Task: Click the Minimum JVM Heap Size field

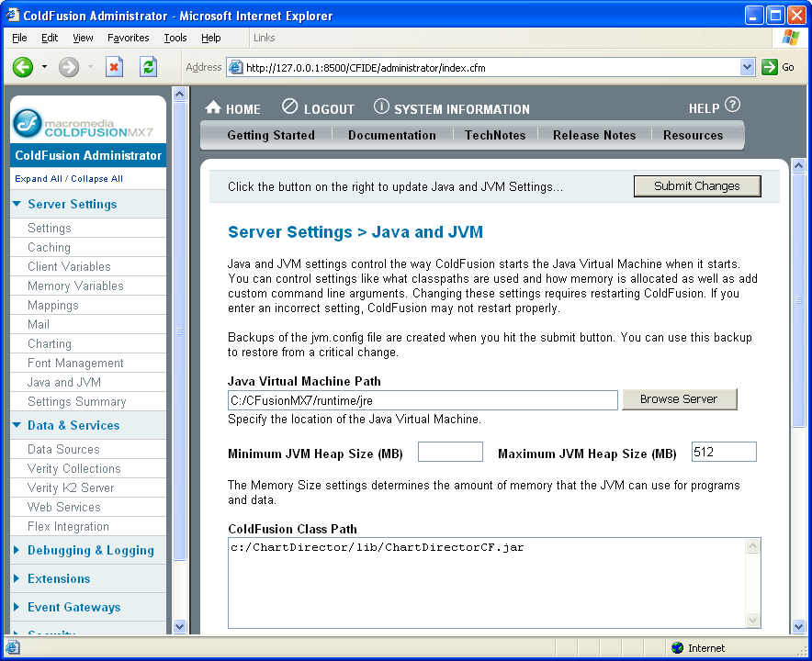Action: click(450, 452)
